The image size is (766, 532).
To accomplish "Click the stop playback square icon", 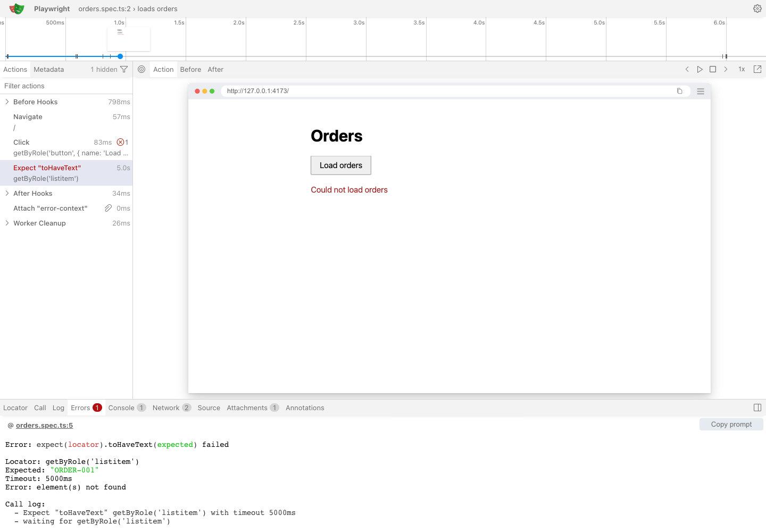I will click(713, 69).
